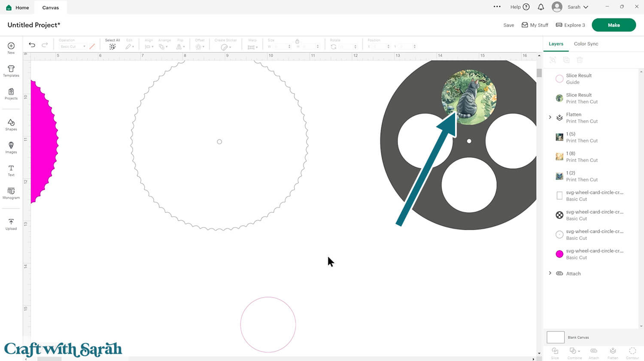Click the Delete trash icon in Layers
The image size is (644, 361).
coord(580,60)
